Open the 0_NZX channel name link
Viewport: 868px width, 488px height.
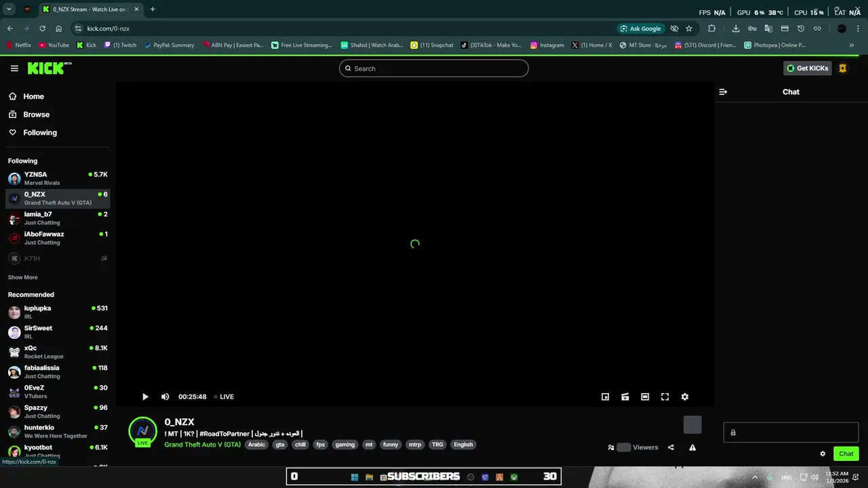tap(179, 422)
